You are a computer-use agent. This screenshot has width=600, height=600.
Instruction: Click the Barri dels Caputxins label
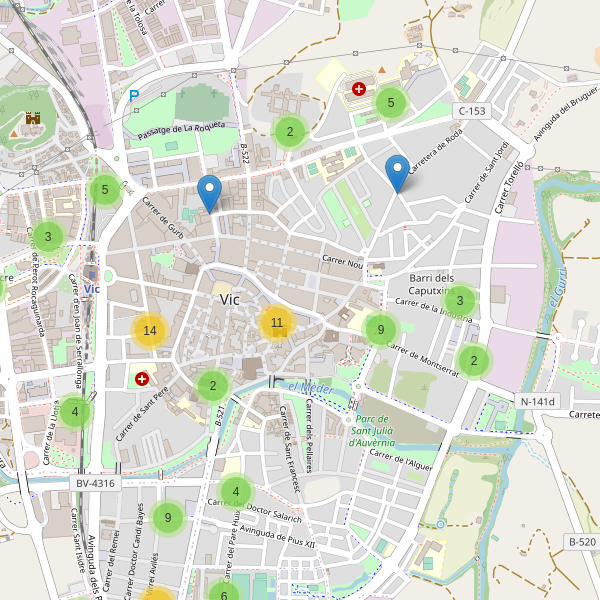432,284
